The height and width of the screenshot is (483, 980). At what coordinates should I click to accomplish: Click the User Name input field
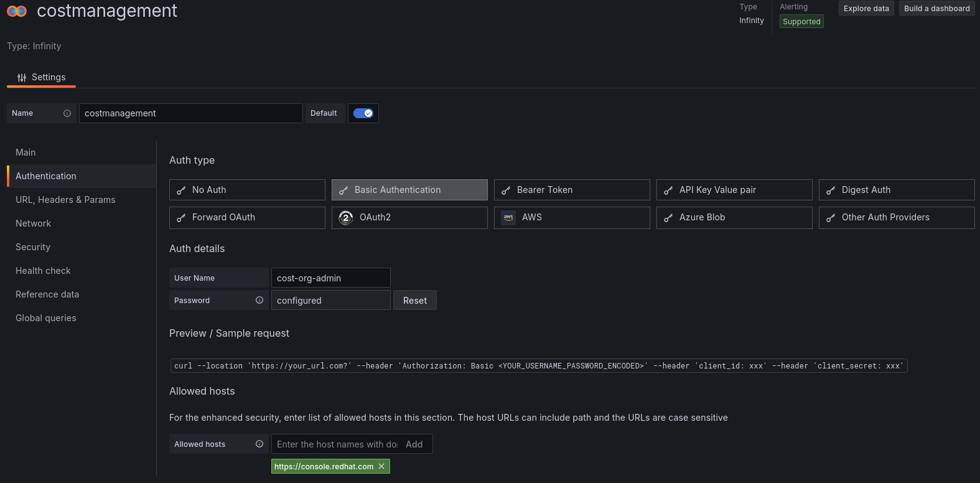point(330,278)
